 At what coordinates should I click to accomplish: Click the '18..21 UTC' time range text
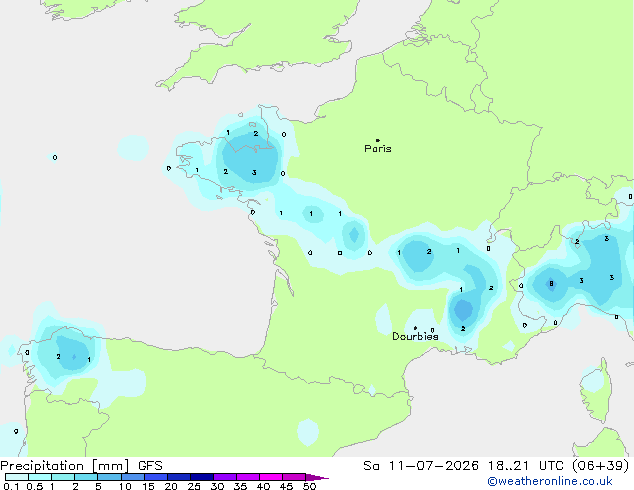click(528, 466)
